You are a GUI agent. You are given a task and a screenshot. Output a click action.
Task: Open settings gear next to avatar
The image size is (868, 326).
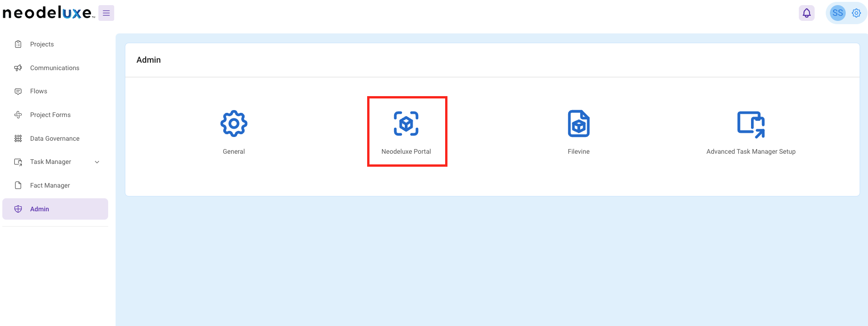tap(856, 13)
